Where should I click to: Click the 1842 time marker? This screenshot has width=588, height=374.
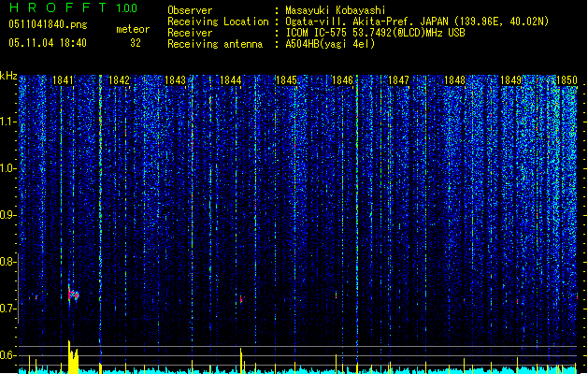coord(119,80)
